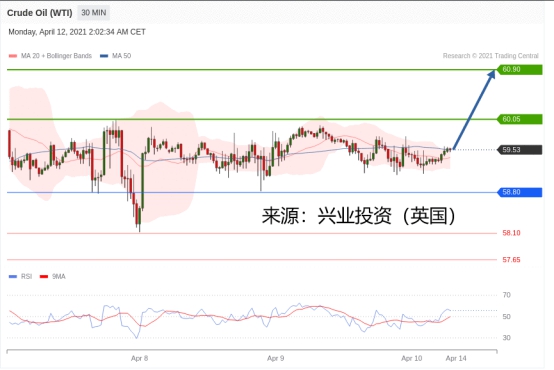554x370 pixels.
Task: Click the RSI legend label
Action: click(x=26, y=276)
